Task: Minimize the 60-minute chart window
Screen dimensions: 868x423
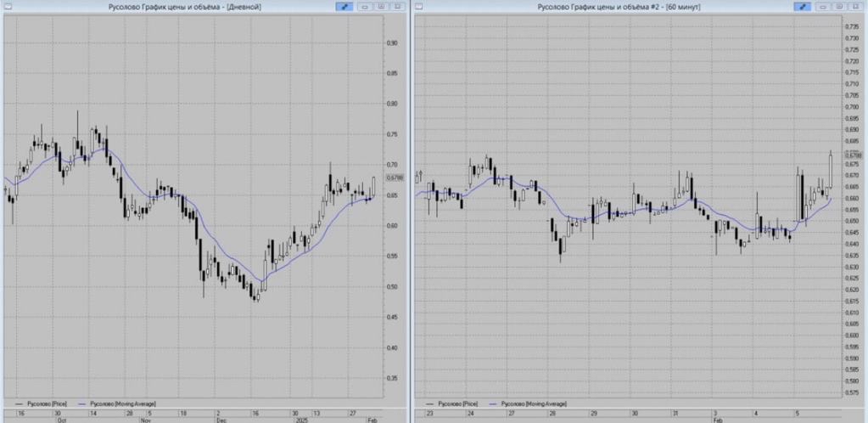Action: [x=824, y=7]
